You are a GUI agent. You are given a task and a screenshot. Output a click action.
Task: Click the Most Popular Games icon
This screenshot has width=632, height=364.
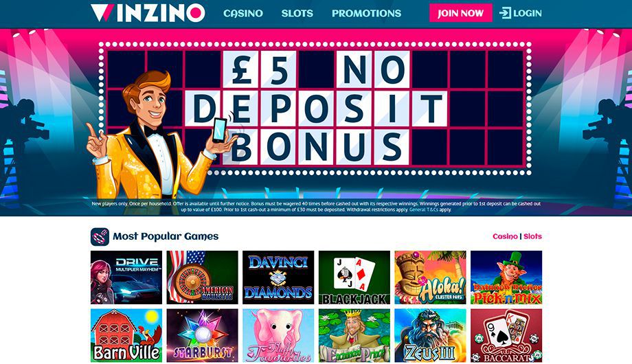click(x=100, y=237)
